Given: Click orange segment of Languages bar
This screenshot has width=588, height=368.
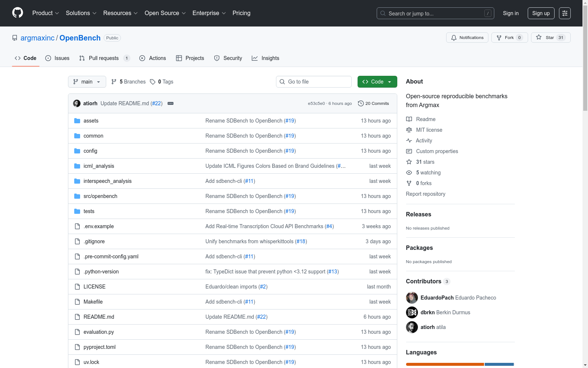Looking at the screenshot, I should [445, 364].
